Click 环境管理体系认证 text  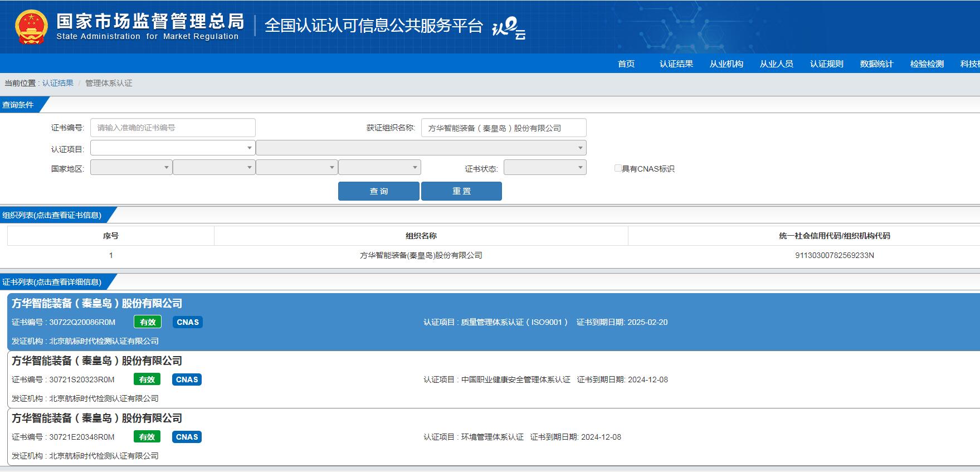tap(493, 437)
